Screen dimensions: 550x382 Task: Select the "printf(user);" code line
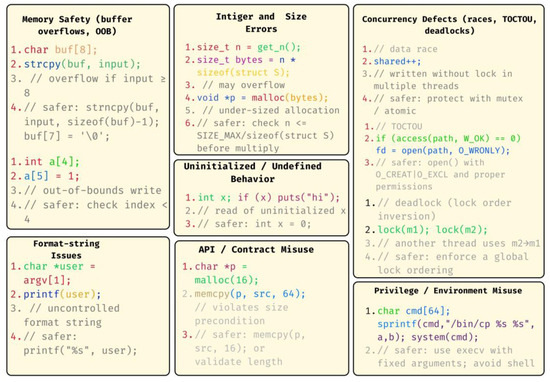pyautogui.click(x=62, y=294)
